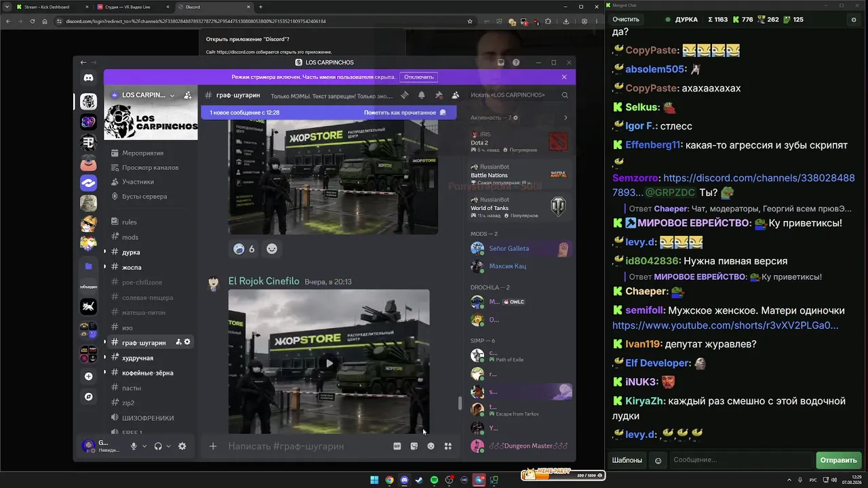The height and width of the screenshot is (488, 868).
Task: Open Мероприятия events item
Action: (x=142, y=153)
